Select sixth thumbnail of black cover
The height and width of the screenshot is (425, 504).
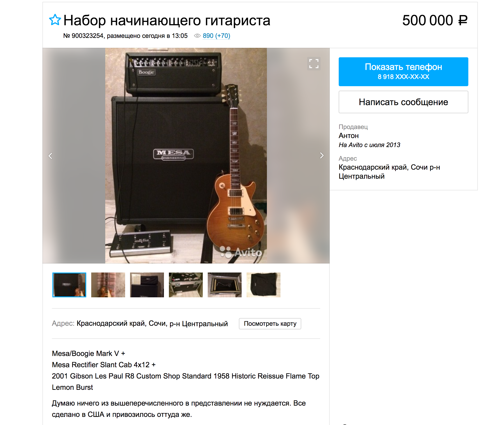pos(263,285)
